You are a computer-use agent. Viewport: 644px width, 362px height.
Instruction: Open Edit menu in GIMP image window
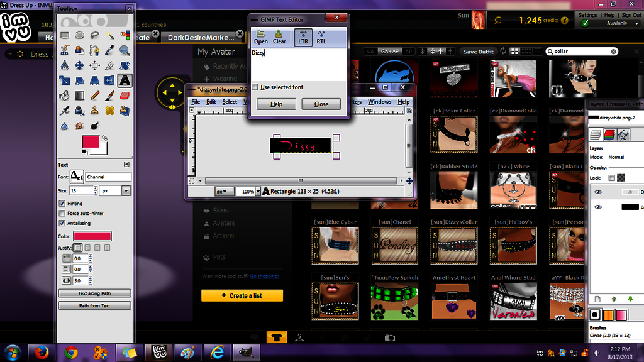click(x=211, y=102)
